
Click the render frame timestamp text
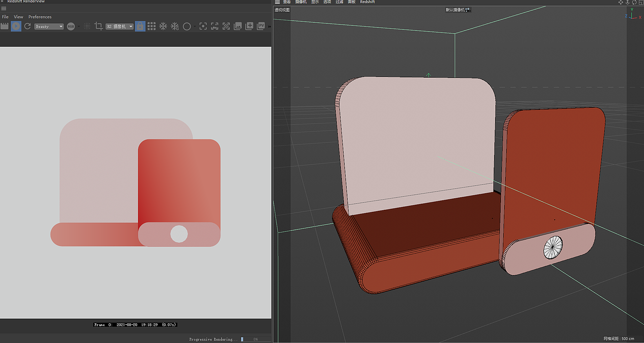(x=135, y=325)
